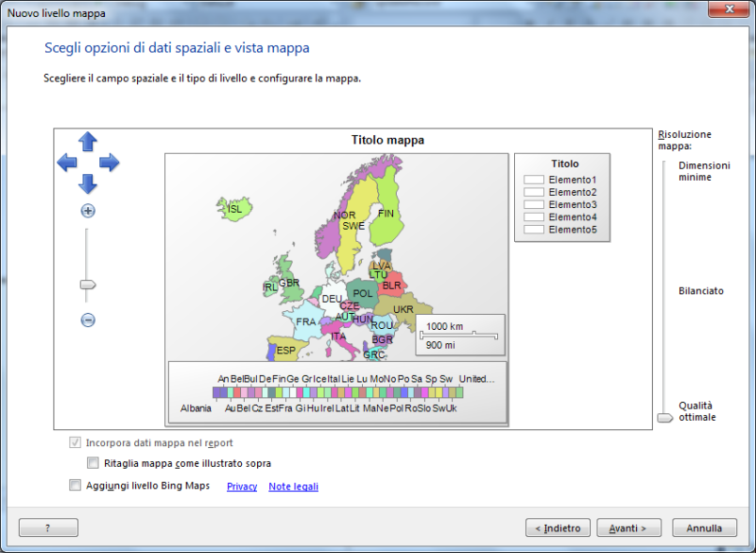Click the Elemento4 legend entry

[x=559, y=217]
